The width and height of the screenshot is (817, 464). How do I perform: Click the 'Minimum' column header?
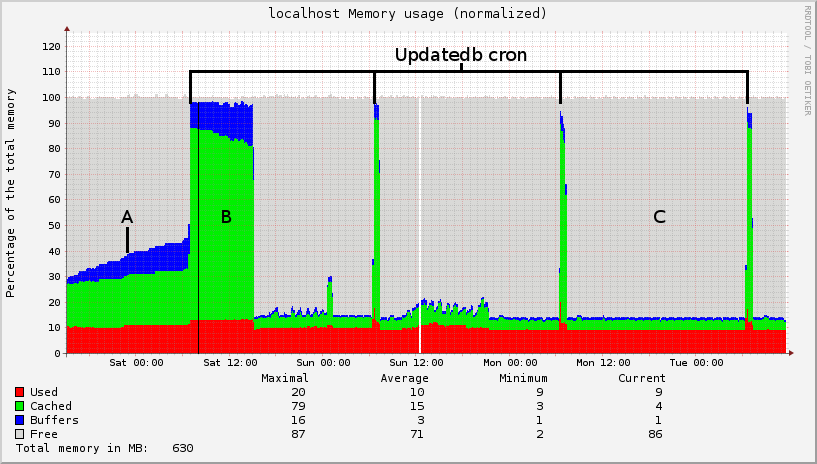(x=524, y=379)
